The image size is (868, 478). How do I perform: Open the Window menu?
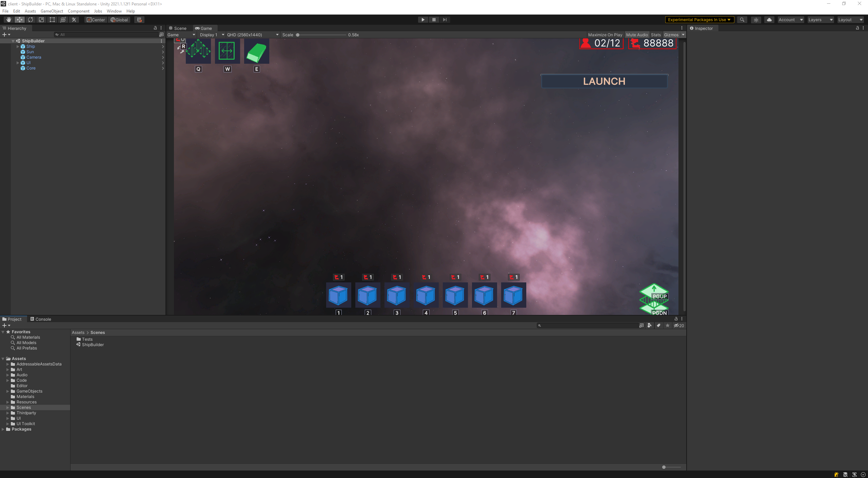pyautogui.click(x=114, y=11)
